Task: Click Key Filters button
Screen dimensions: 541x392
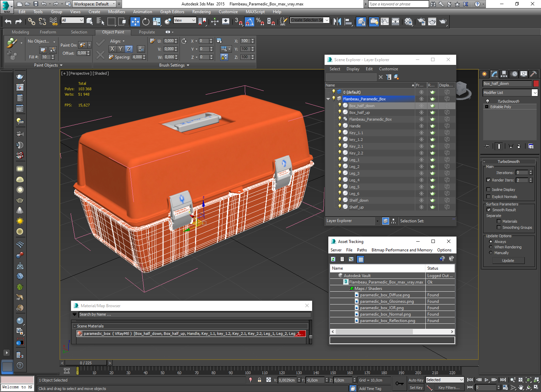Action: pos(449,388)
